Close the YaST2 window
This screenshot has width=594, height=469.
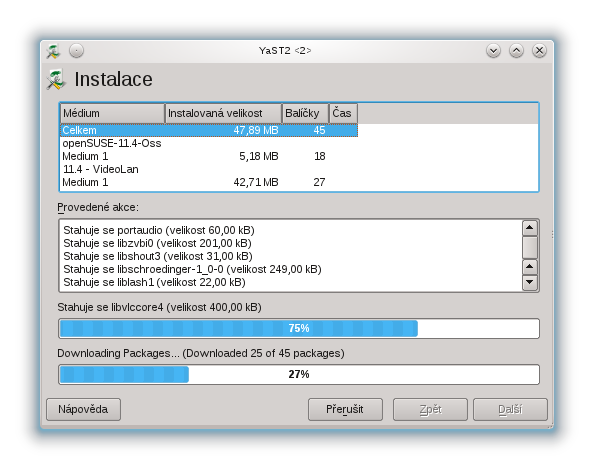pos(539,50)
